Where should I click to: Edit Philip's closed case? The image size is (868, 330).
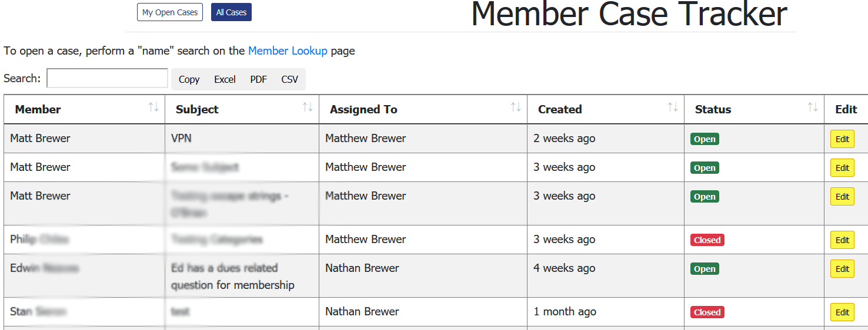(842, 240)
